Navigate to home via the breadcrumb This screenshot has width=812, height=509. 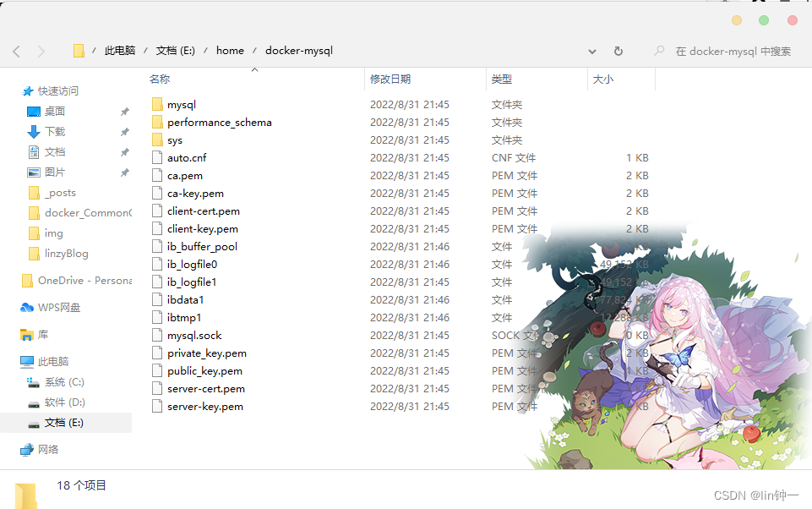230,50
